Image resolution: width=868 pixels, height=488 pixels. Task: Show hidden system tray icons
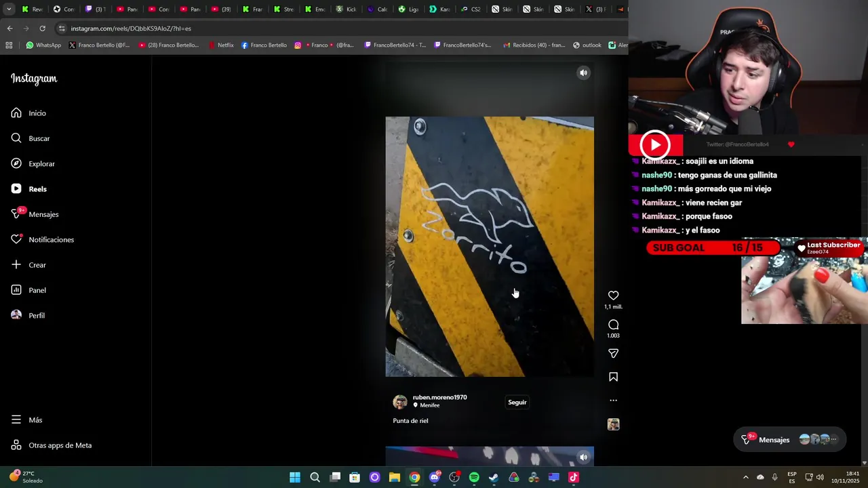click(x=745, y=477)
